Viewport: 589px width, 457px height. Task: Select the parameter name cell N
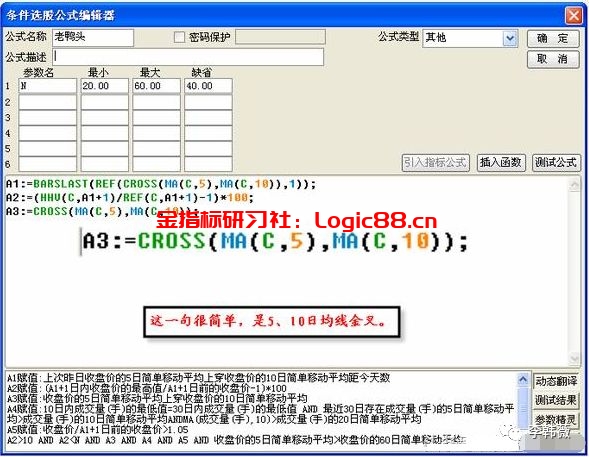(47, 86)
